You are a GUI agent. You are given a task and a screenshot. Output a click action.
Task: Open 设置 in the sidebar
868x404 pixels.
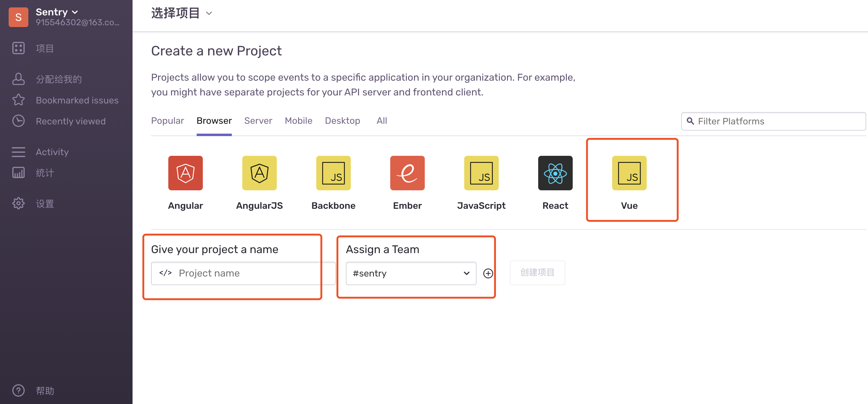[45, 204]
